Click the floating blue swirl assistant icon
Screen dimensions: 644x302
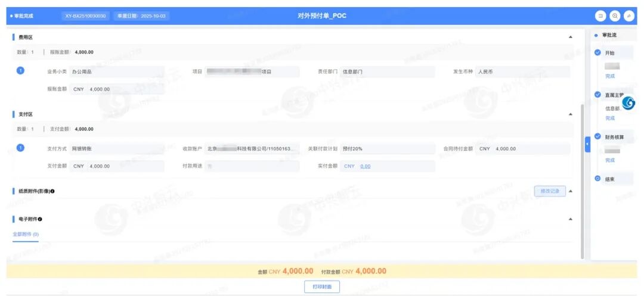(628, 103)
